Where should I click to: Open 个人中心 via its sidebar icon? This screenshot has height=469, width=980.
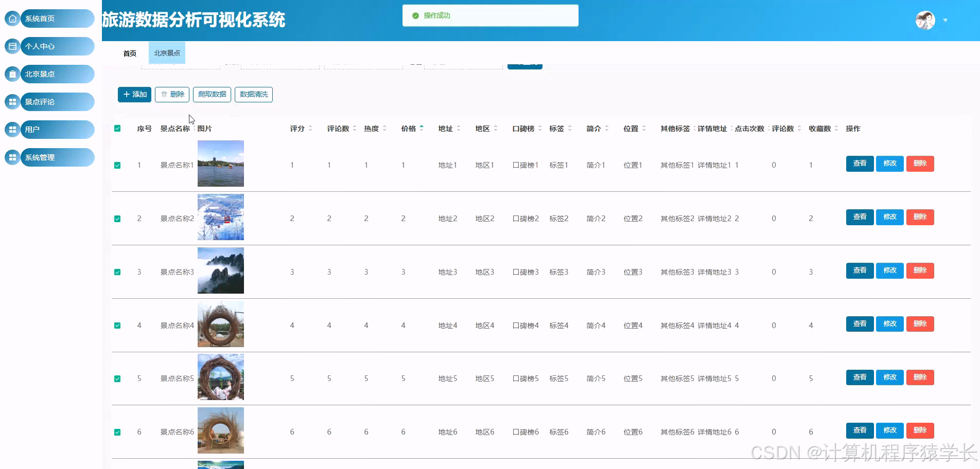(12, 46)
